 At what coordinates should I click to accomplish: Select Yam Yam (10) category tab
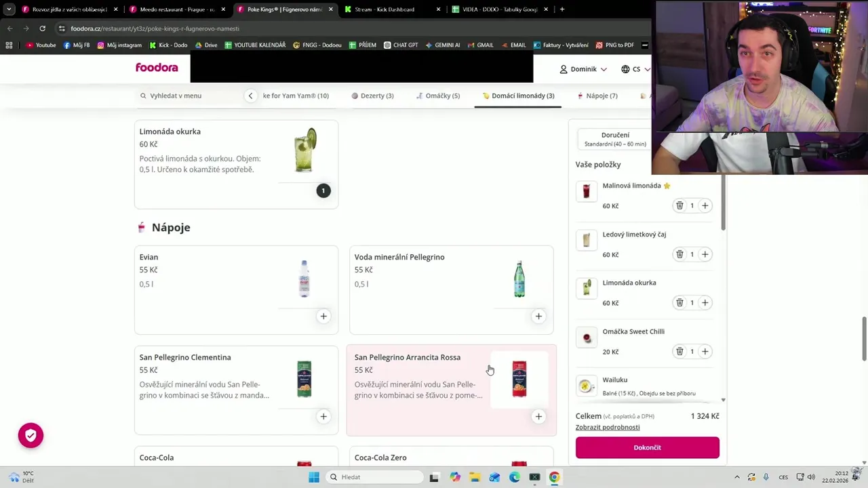click(x=296, y=96)
